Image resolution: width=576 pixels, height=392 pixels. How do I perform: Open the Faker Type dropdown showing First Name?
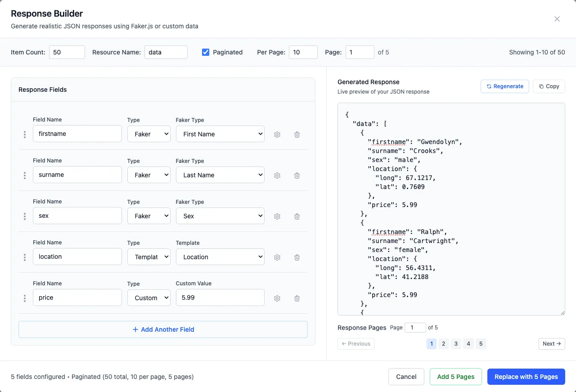tap(220, 134)
